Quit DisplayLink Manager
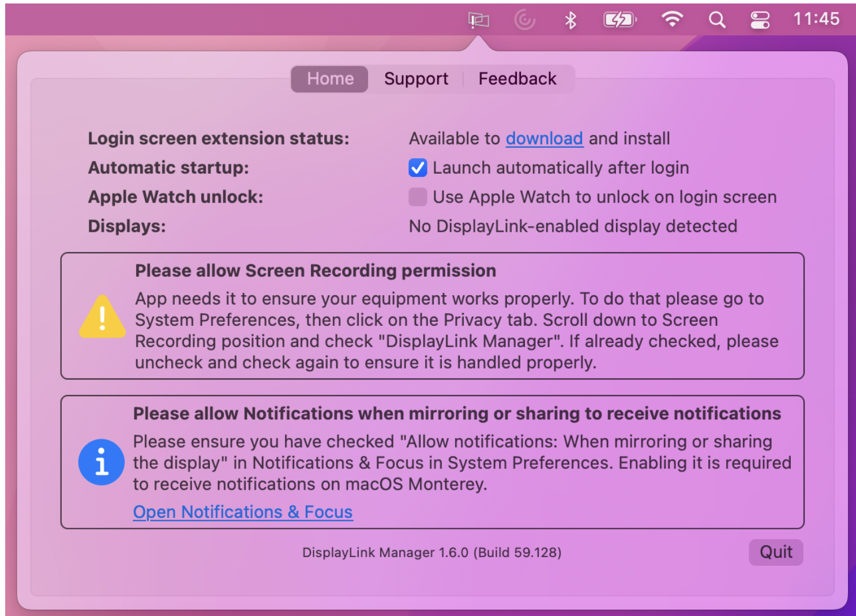 click(x=776, y=552)
